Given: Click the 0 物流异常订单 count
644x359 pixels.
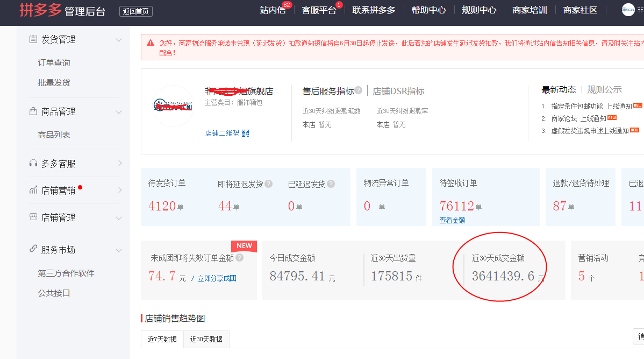Looking at the screenshot, I should click(x=367, y=206).
